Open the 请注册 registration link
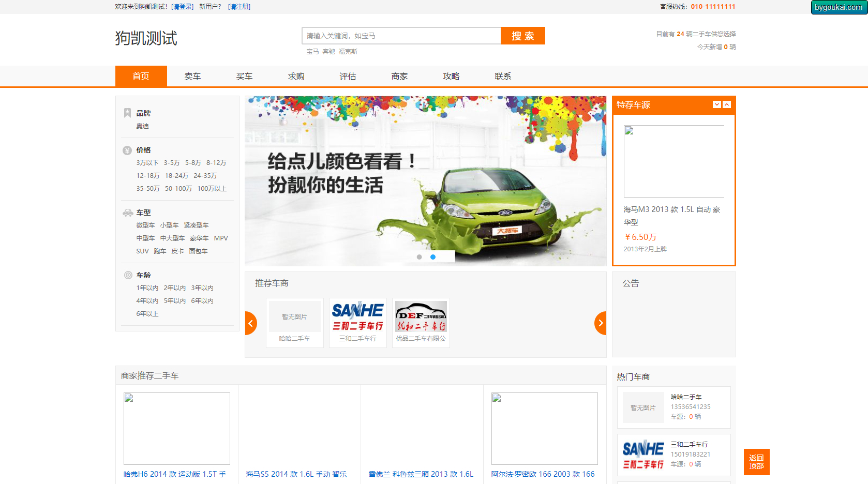Screen dimensions: 868x484 click(239, 7)
